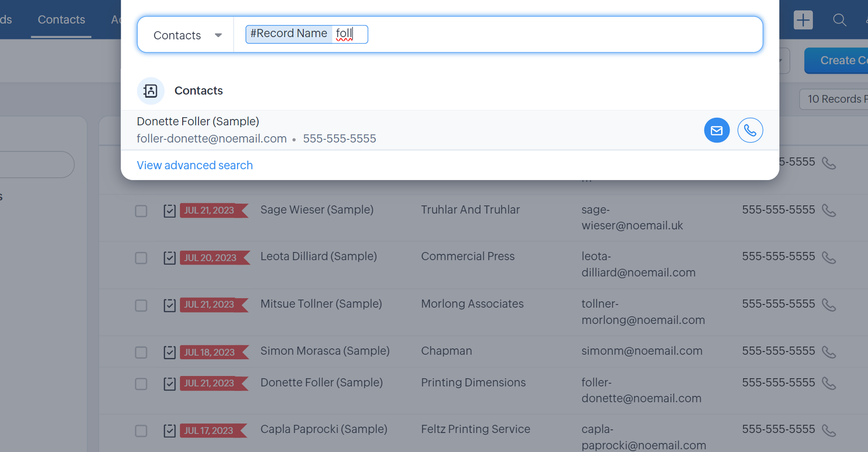Screen dimensions: 868x452
Task: Click the Create Contact button
Action: click(x=836, y=60)
